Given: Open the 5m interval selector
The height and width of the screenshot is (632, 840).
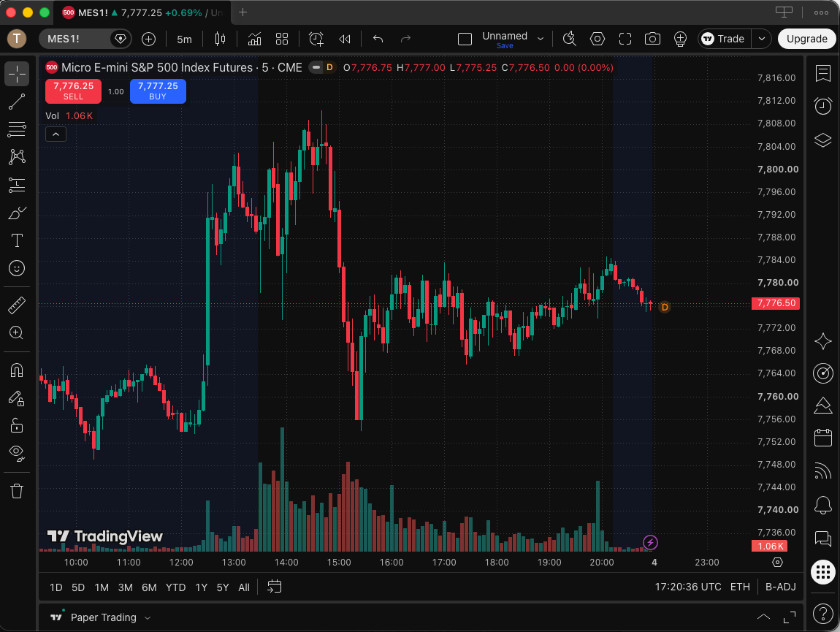Looking at the screenshot, I should pos(184,39).
